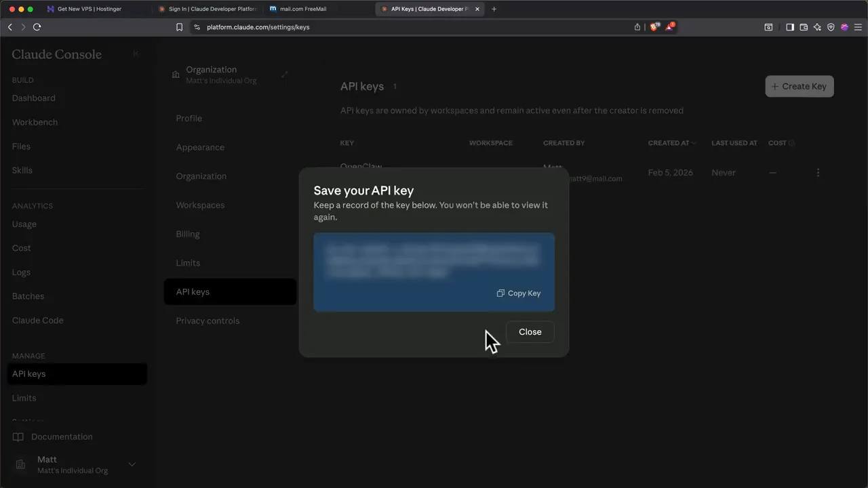Open the Cost analytics page
The width and height of the screenshot is (868, 488).
(22, 248)
